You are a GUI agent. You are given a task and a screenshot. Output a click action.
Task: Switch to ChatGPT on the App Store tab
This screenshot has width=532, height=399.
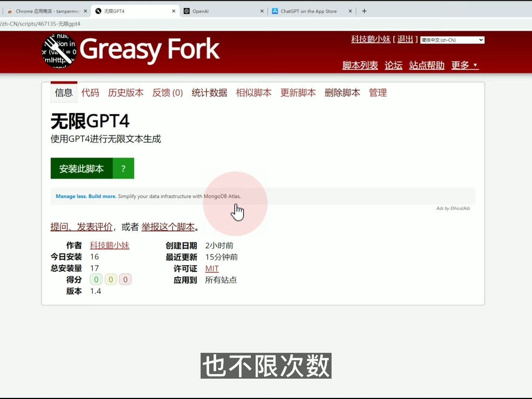(311, 11)
